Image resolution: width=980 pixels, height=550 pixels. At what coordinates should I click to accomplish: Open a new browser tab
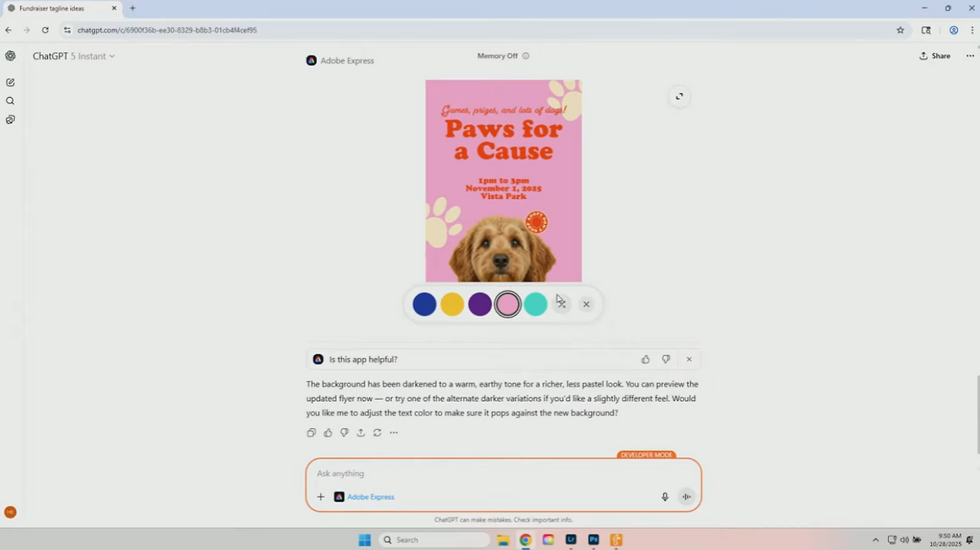tap(132, 8)
